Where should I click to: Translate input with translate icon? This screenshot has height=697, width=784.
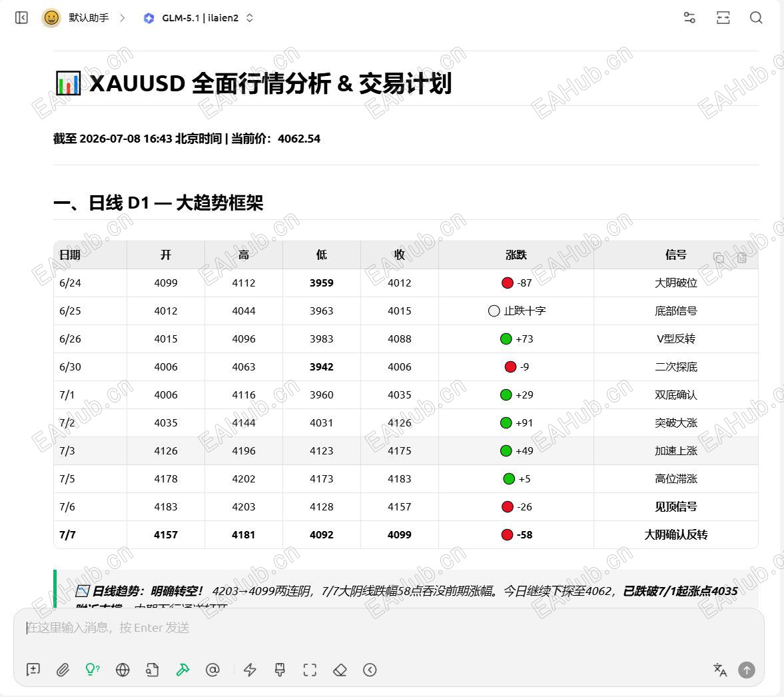(x=720, y=670)
